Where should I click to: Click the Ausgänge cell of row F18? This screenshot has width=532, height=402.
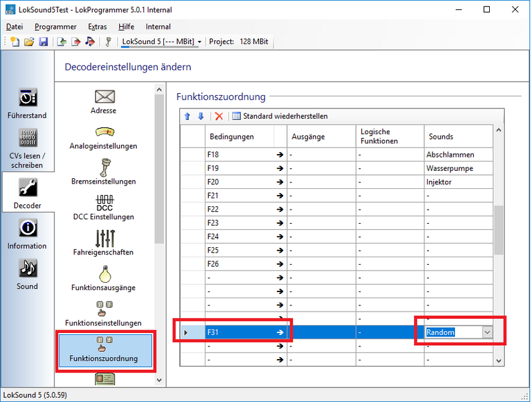click(322, 155)
